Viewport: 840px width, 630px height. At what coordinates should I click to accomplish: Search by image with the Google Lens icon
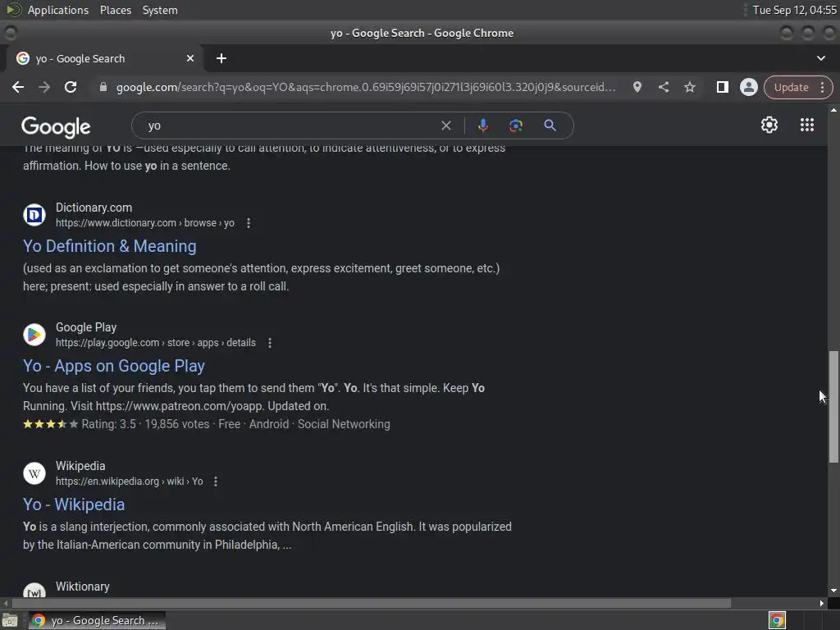click(516, 126)
